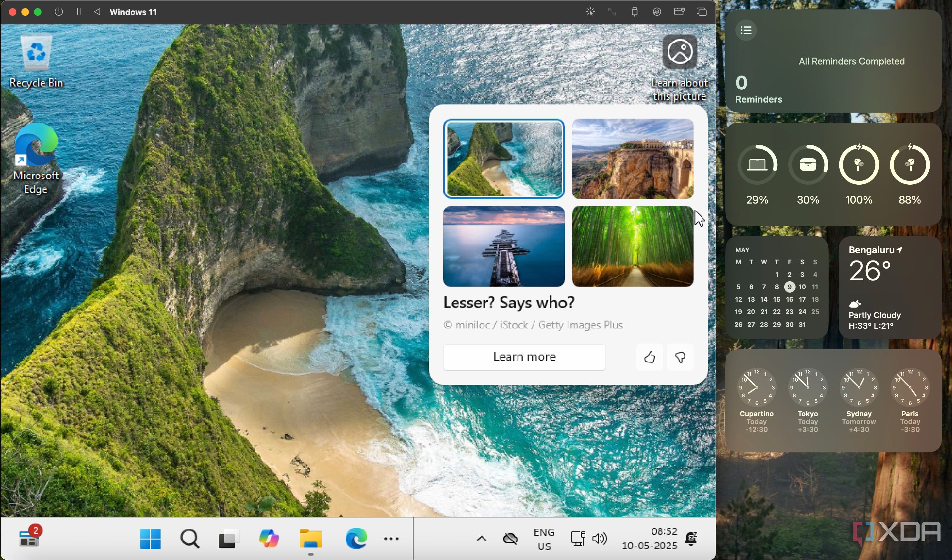Open the clock and date flyout
The width and height of the screenshot is (952, 560).
click(649, 539)
